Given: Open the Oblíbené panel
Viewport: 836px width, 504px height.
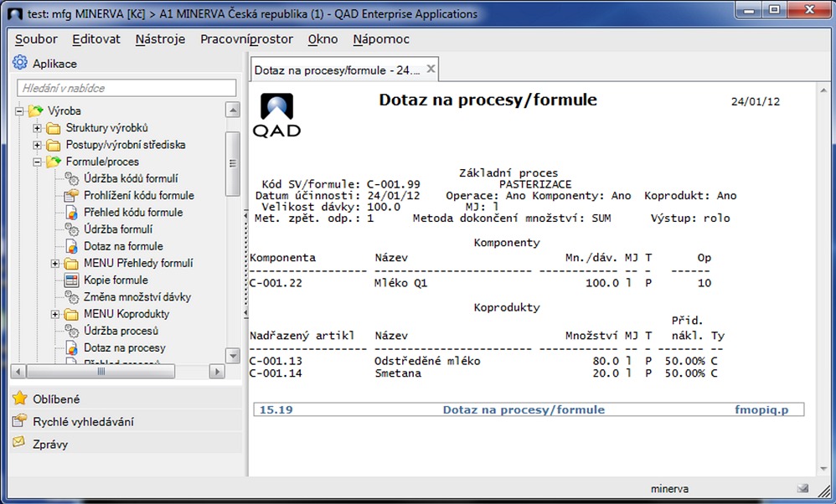Looking at the screenshot, I should 126,399.
